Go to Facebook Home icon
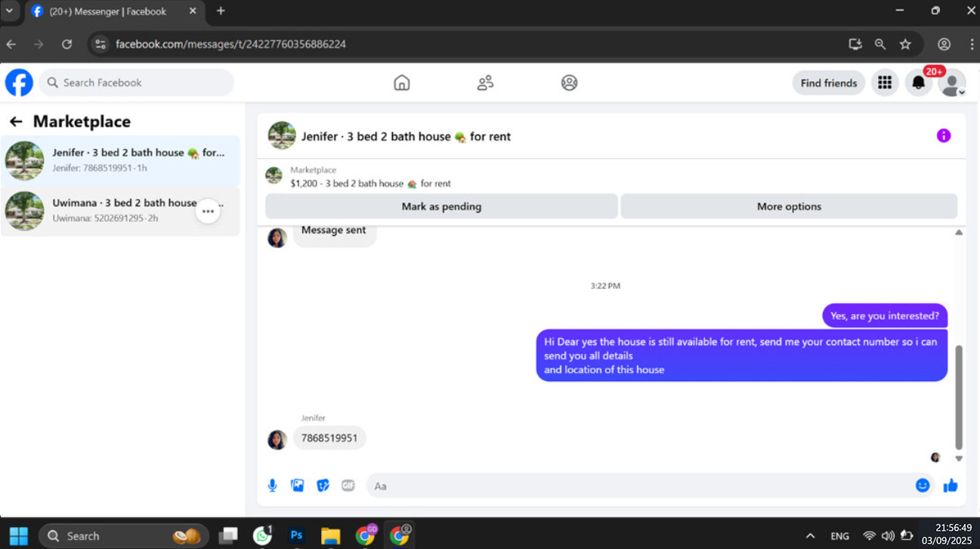 402,82
